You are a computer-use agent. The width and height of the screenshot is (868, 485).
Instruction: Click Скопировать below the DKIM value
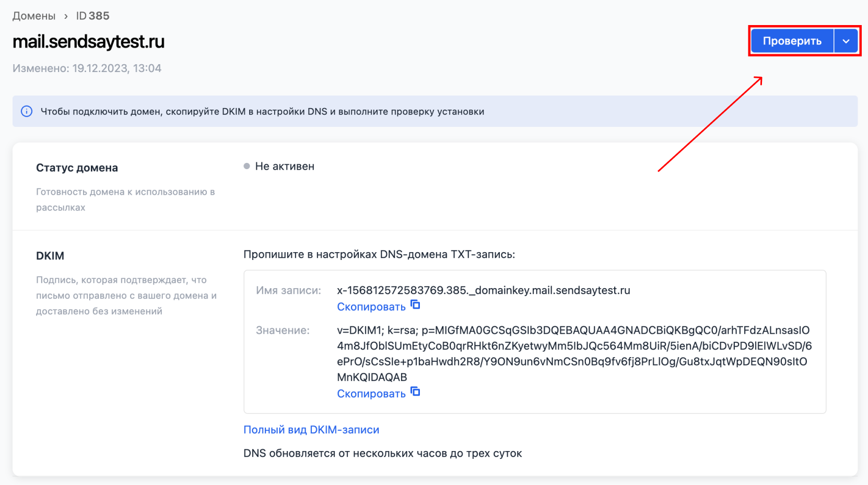click(x=371, y=393)
